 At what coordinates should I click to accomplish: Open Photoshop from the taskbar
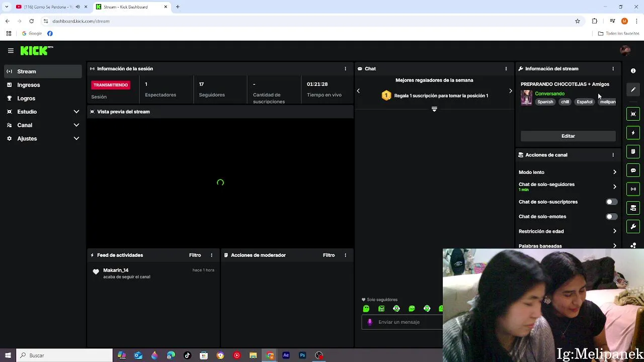click(x=302, y=355)
